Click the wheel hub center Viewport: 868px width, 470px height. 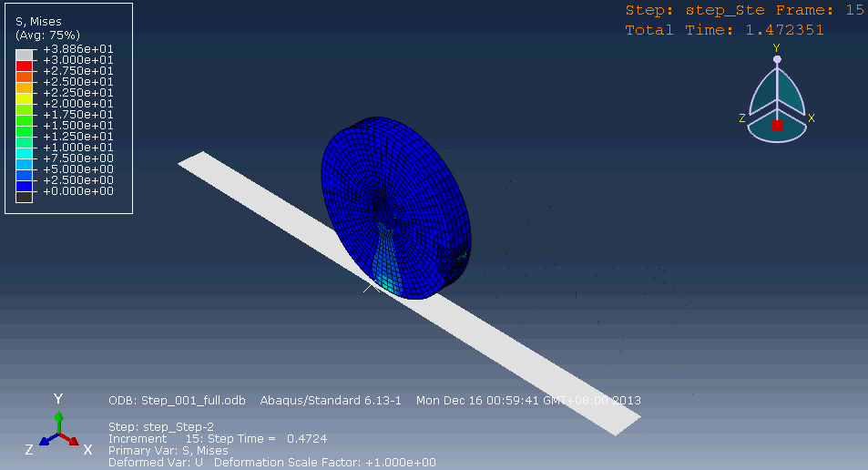coord(382,208)
